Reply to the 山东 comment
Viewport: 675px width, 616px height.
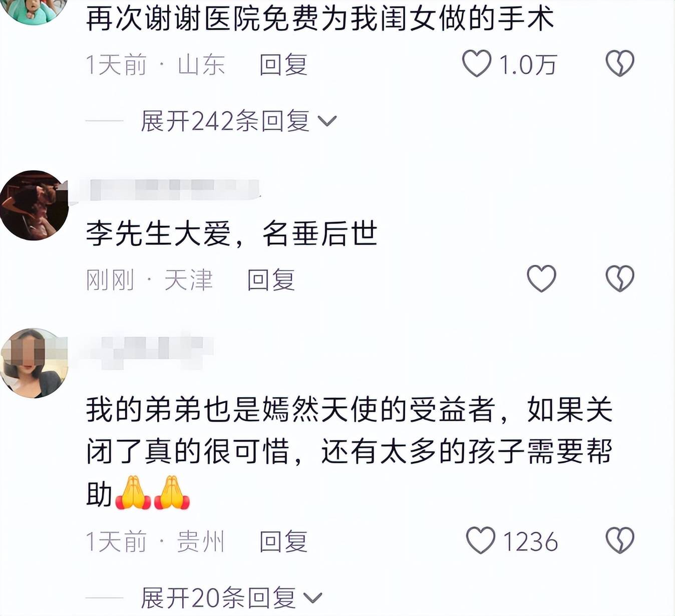click(x=283, y=65)
